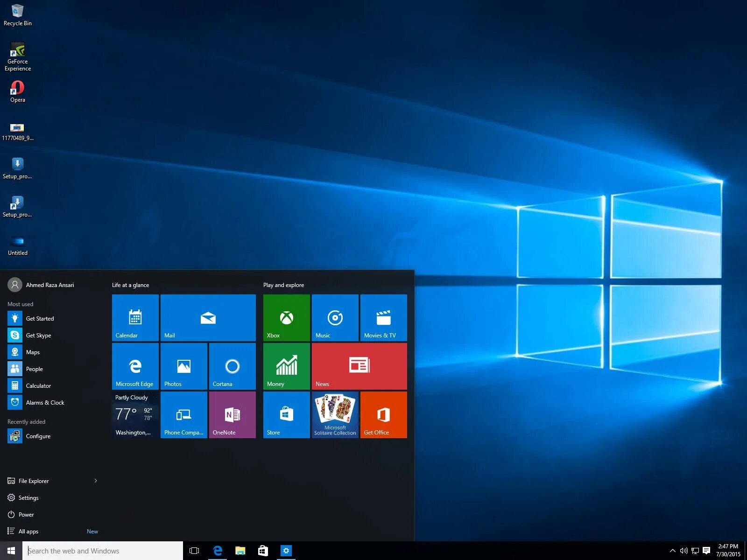The image size is (747, 560).
Task: Click the 'Life at a glance' group title
Action: [131, 285]
